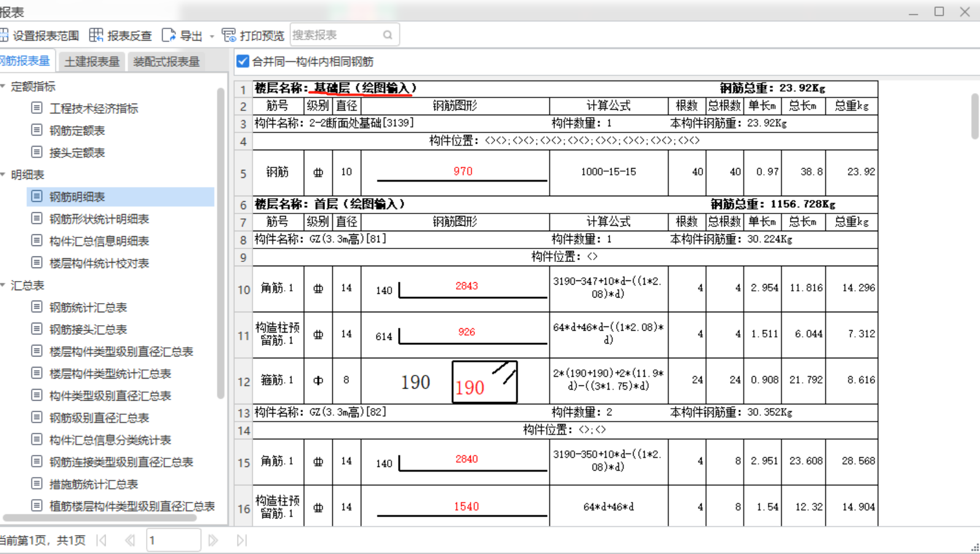Click the document icon beside 钢筋定额表
980x554 pixels.
click(37, 130)
